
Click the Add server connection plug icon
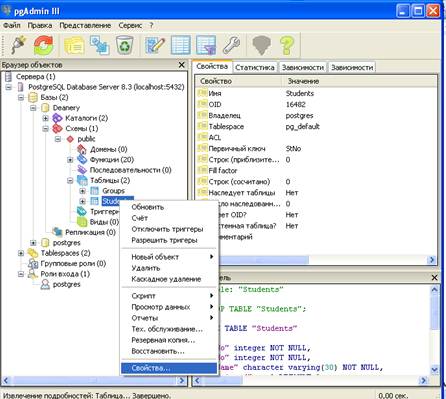pyautogui.click(x=18, y=45)
